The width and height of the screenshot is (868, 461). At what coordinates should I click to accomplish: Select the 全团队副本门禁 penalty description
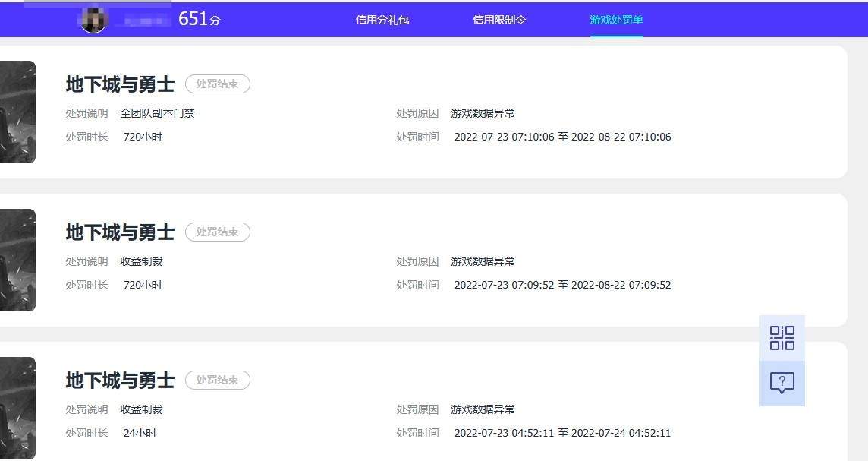158,114
